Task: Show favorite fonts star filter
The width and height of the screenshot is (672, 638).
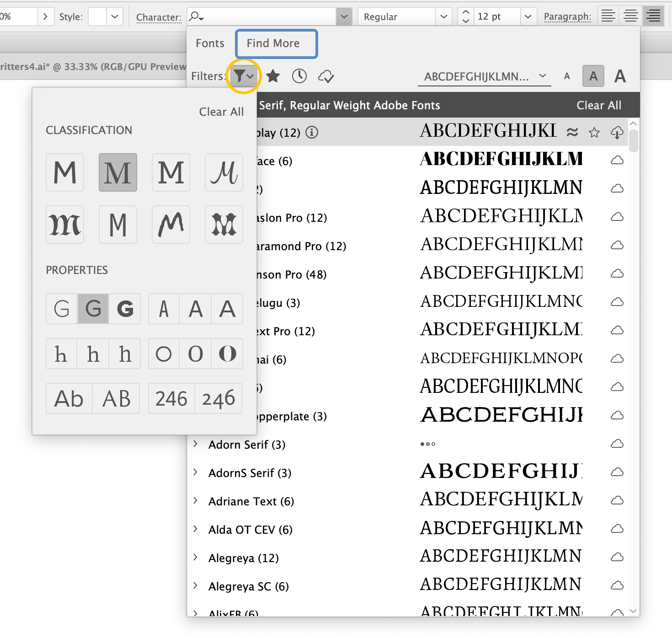Action: (x=273, y=76)
